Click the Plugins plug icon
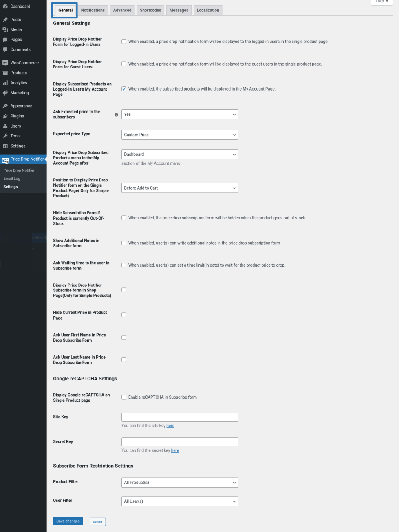 [x=5, y=116]
